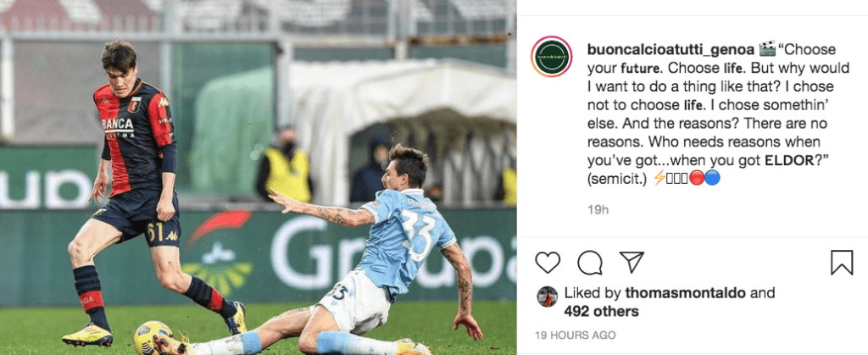This screenshot has width=868, height=355.
Task: Click thomasmontaldo's small avatar
Action: [x=547, y=297]
